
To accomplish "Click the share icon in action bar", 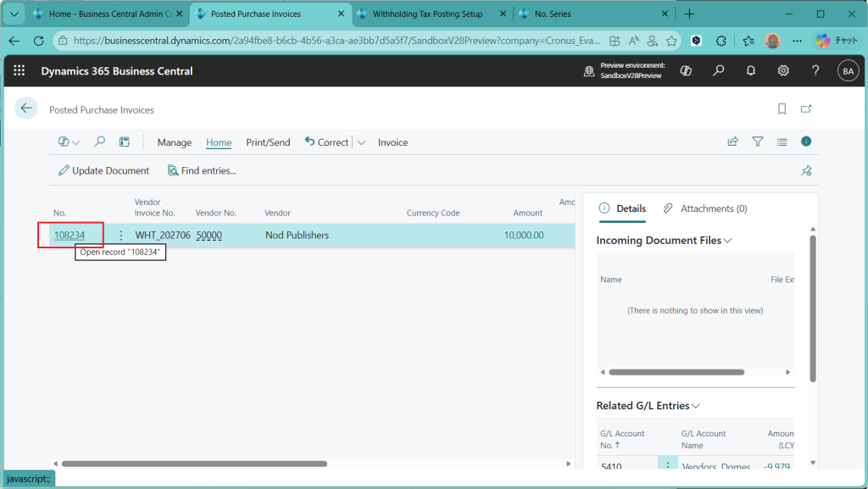I will pyautogui.click(x=732, y=142).
